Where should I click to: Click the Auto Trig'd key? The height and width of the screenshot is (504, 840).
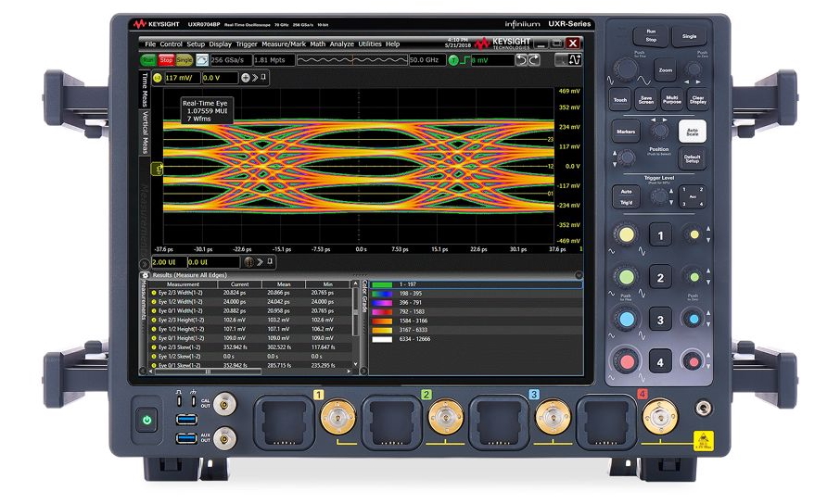point(626,196)
